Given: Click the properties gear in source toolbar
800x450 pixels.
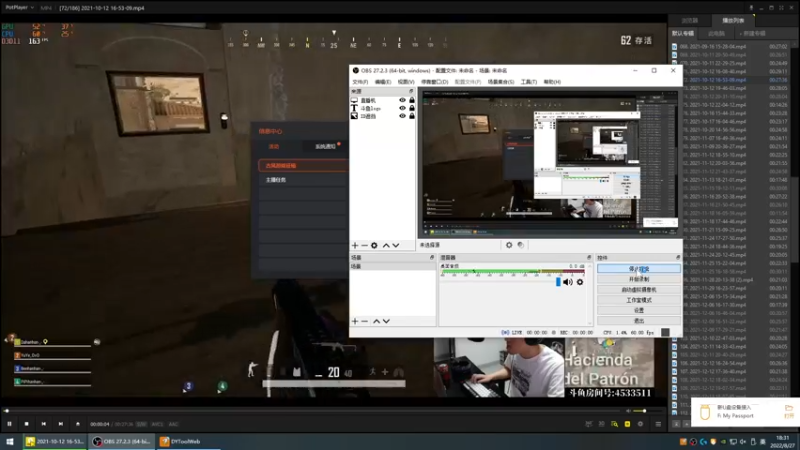Looking at the screenshot, I should pos(509,245).
